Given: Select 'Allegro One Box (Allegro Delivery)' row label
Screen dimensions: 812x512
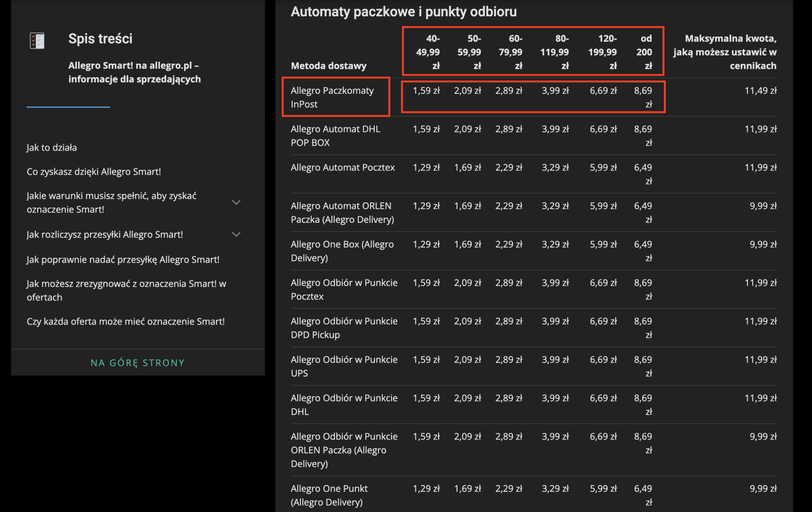Looking at the screenshot, I should tap(342, 251).
